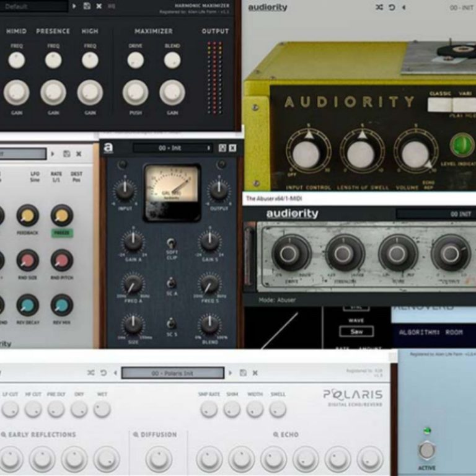Click compressor Output knob
476x476 pixels.
(219, 190)
